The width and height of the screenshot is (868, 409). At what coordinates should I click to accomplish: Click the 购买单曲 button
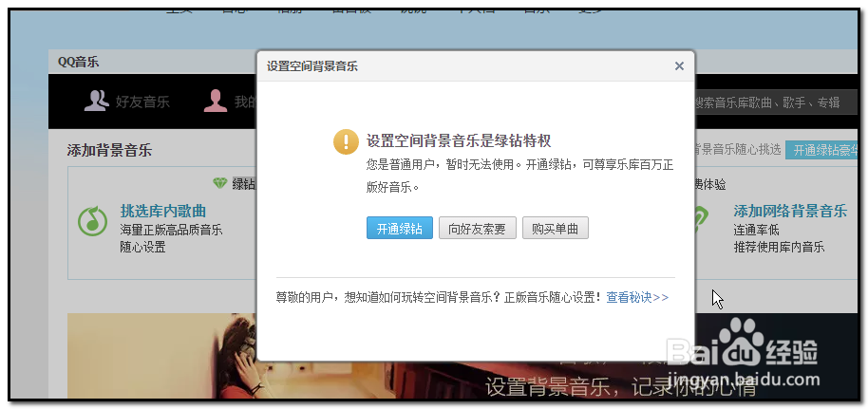coord(556,228)
